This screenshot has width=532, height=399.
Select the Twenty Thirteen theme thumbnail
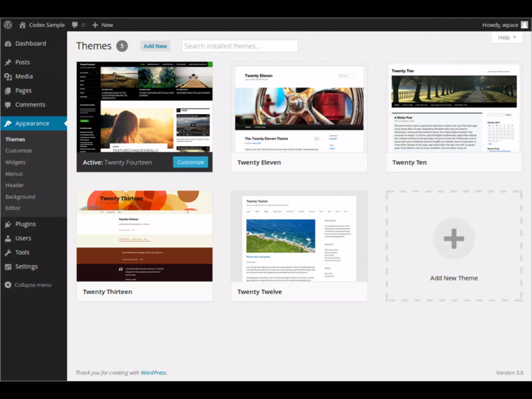(144, 236)
